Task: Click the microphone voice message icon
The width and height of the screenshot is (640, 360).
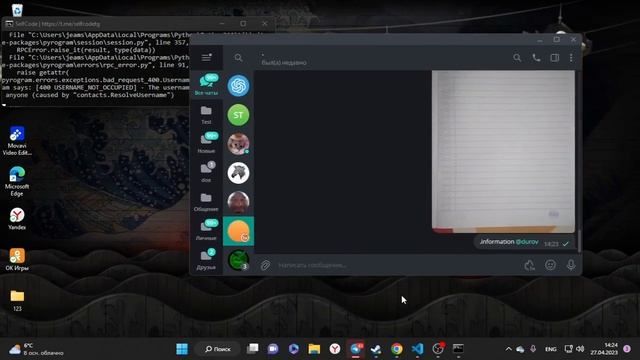Action: 571,265
